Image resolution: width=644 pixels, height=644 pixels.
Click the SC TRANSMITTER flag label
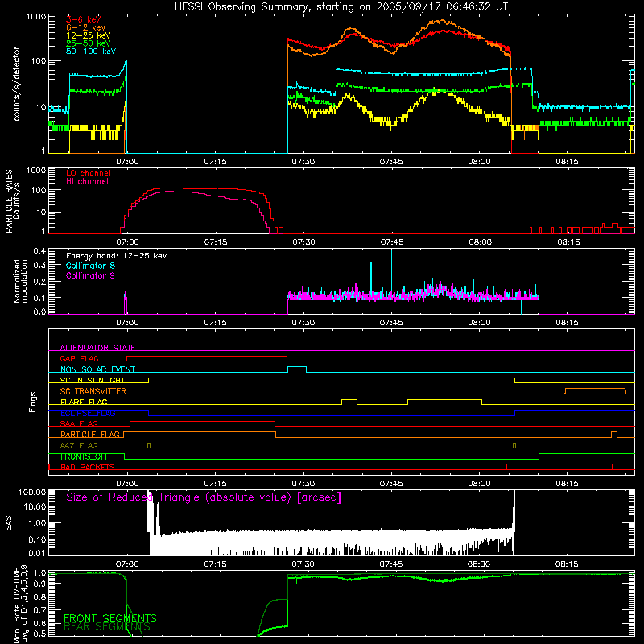click(93, 390)
